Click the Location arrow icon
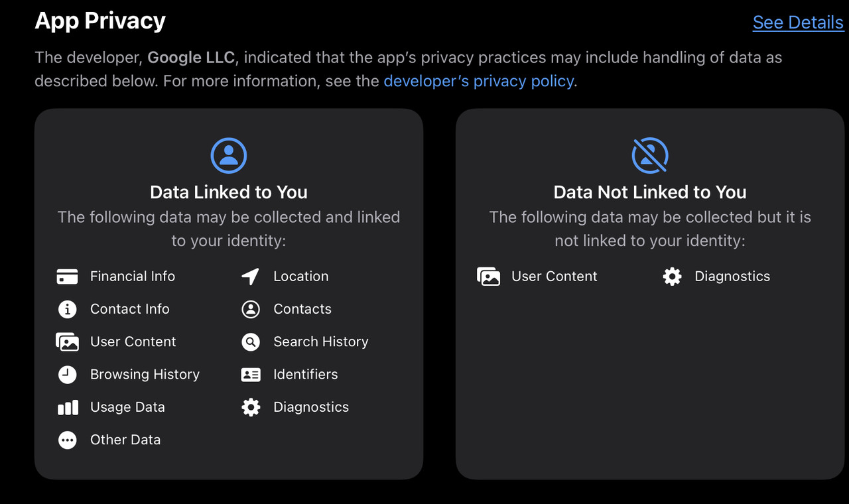This screenshot has width=849, height=504. pos(251,277)
